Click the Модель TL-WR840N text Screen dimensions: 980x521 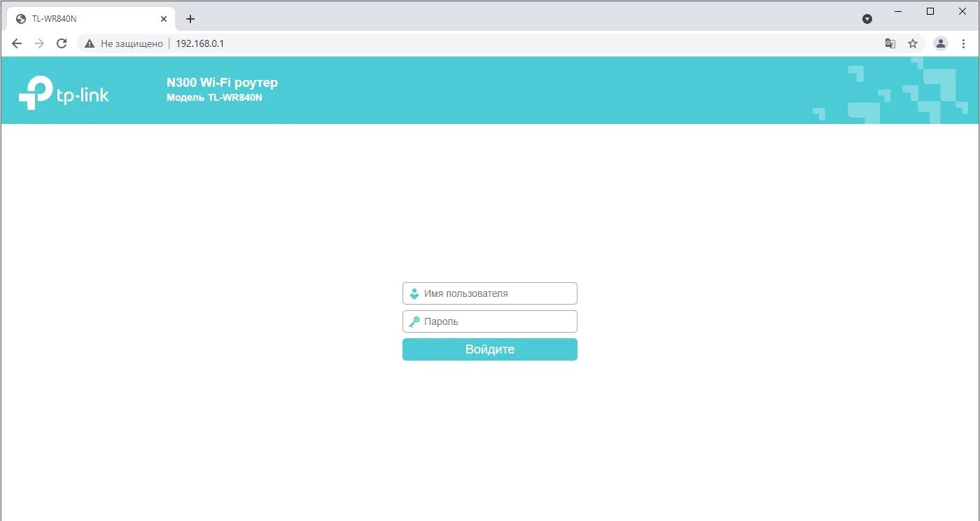click(214, 97)
